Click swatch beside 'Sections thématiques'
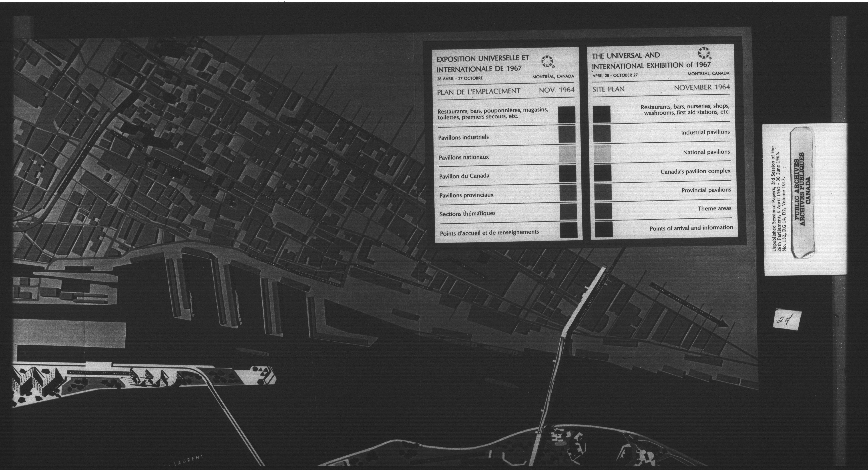 click(x=568, y=211)
